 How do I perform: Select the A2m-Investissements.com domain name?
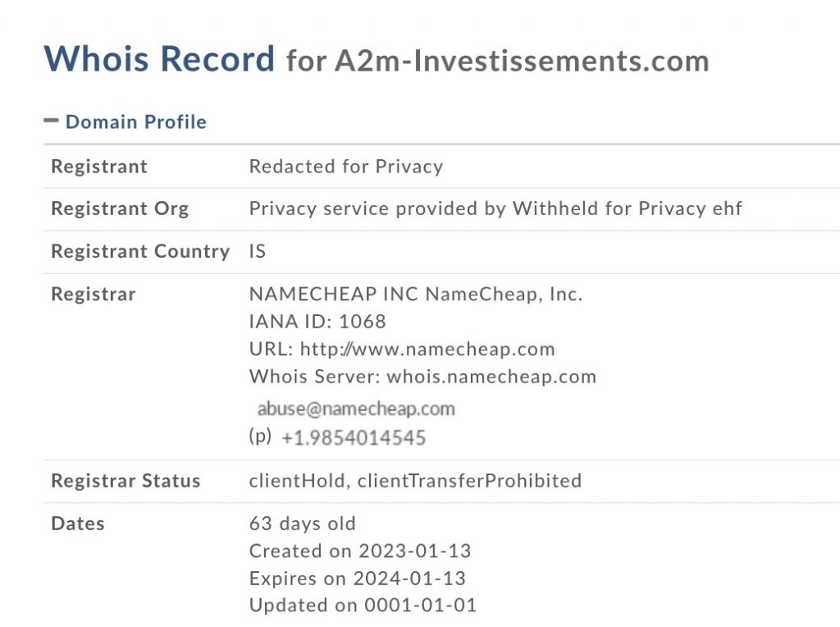click(x=522, y=61)
